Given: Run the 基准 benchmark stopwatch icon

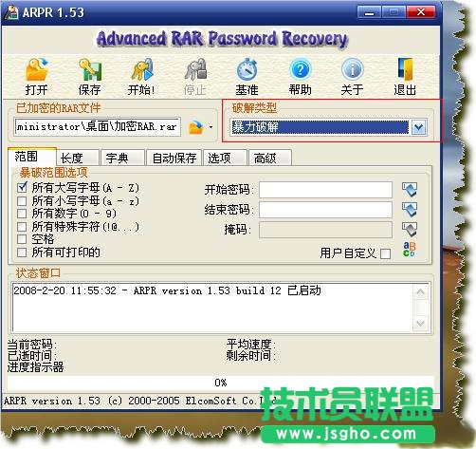Looking at the screenshot, I should (x=247, y=69).
